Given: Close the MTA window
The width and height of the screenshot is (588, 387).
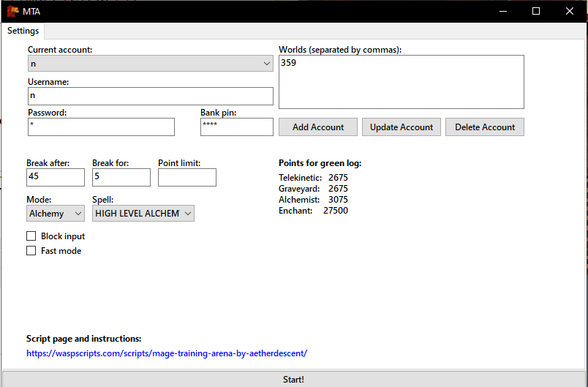Looking at the screenshot, I should pyautogui.click(x=570, y=11).
